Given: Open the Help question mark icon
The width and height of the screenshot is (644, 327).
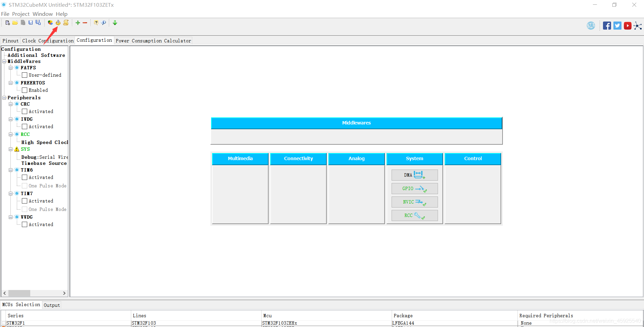Looking at the screenshot, I should pyautogui.click(x=96, y=23).
